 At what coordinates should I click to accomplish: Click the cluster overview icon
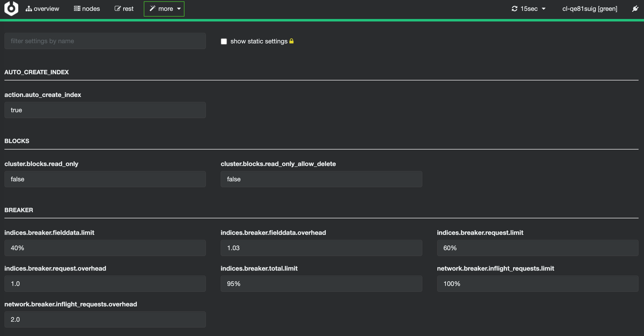(43, 9)
